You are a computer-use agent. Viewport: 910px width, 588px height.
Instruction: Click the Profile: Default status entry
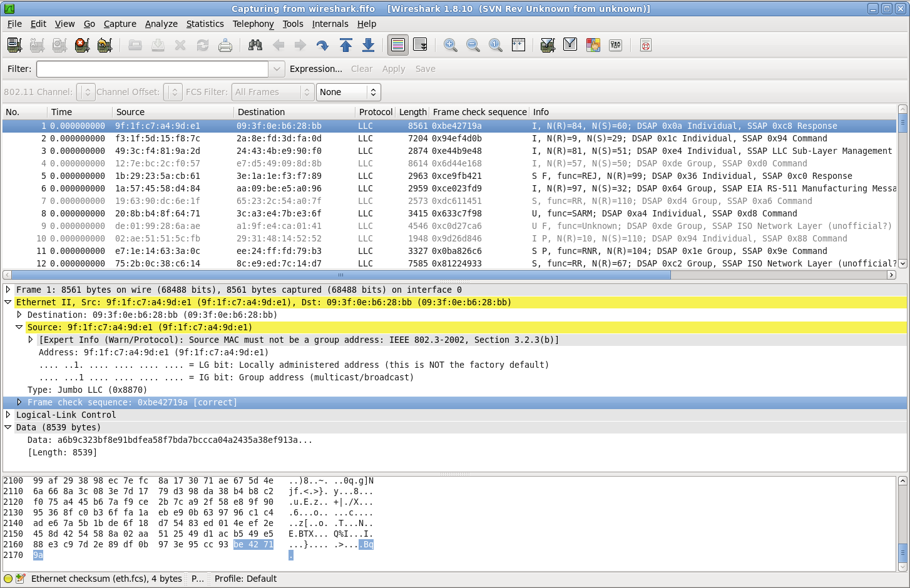click(245, 579)
